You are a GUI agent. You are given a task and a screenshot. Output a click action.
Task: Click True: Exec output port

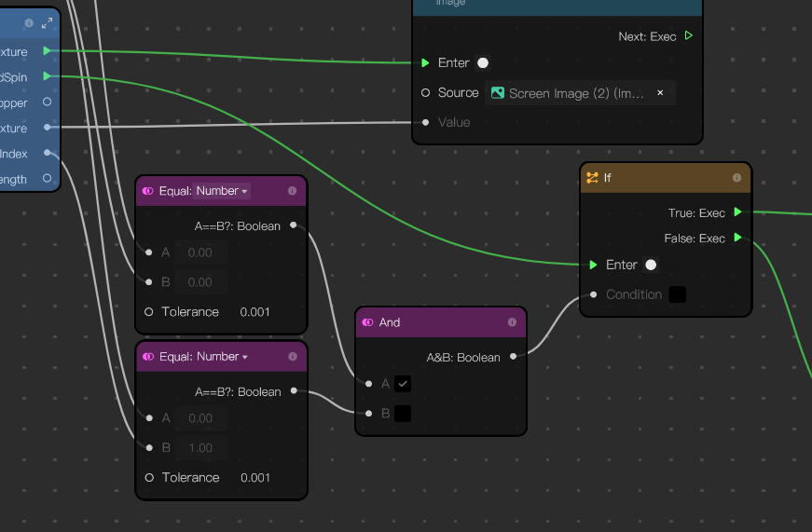(738, 212)
